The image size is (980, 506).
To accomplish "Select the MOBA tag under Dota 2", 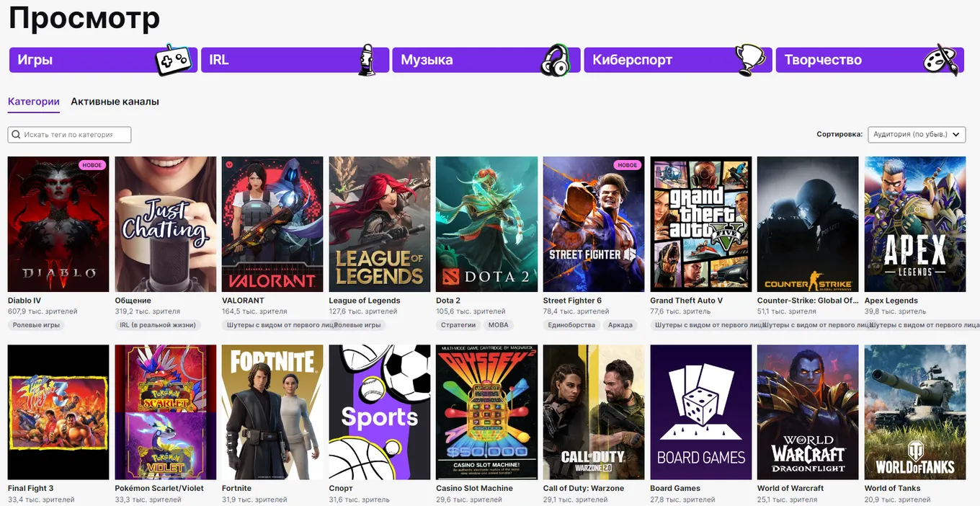I will coord(498,325).
